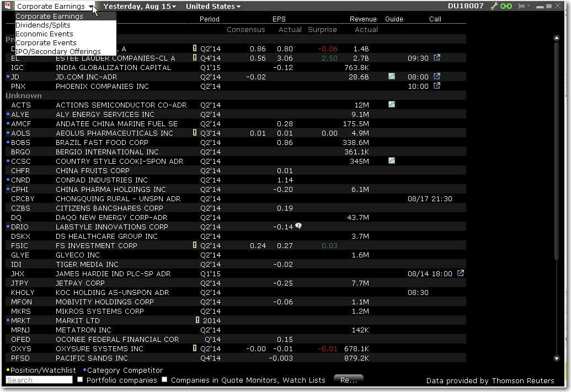The width and height of the screenshot is (571, 392).
Task: Select Corporate Events from the dropdown list
Action: coord(66,42)
